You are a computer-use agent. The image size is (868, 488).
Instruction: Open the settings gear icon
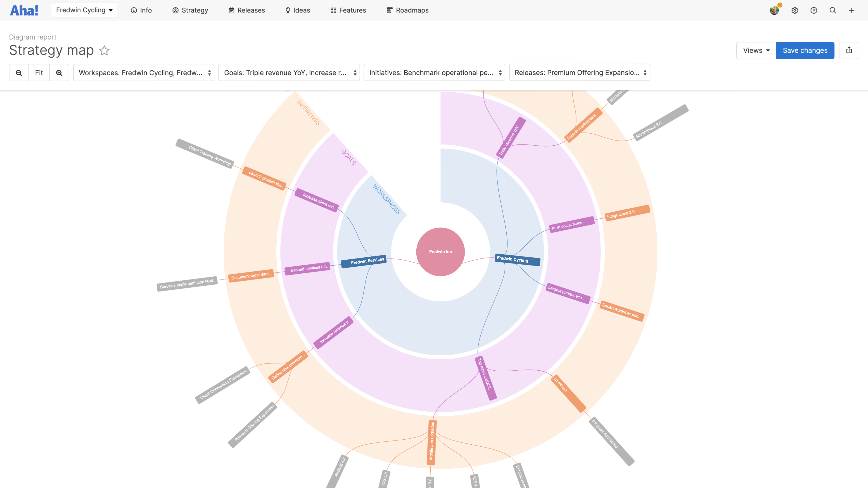click(794, 10)
